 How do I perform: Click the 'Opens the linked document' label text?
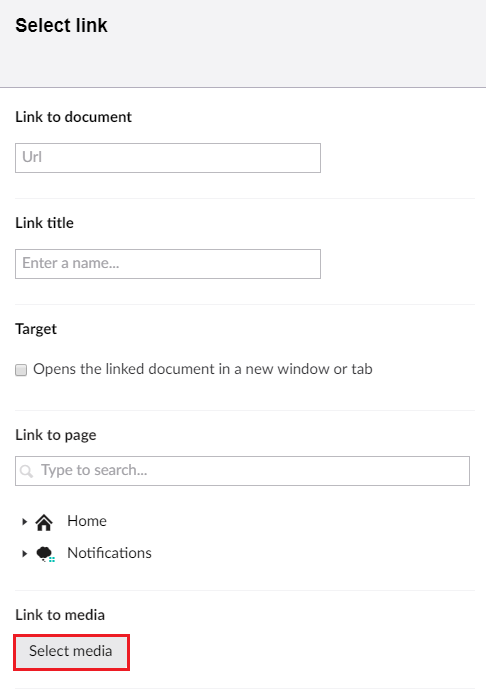203,369
